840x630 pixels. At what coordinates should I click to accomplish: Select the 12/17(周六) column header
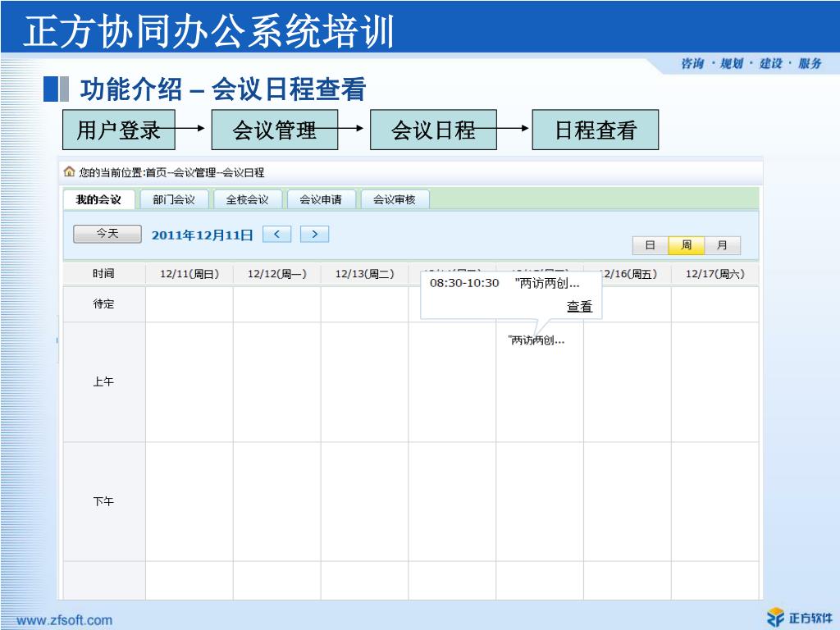[715, 274]
